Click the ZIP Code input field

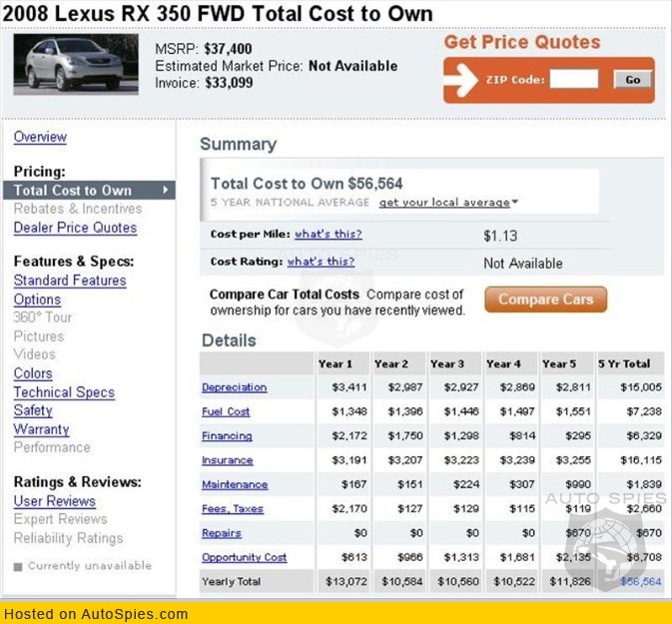574,79
